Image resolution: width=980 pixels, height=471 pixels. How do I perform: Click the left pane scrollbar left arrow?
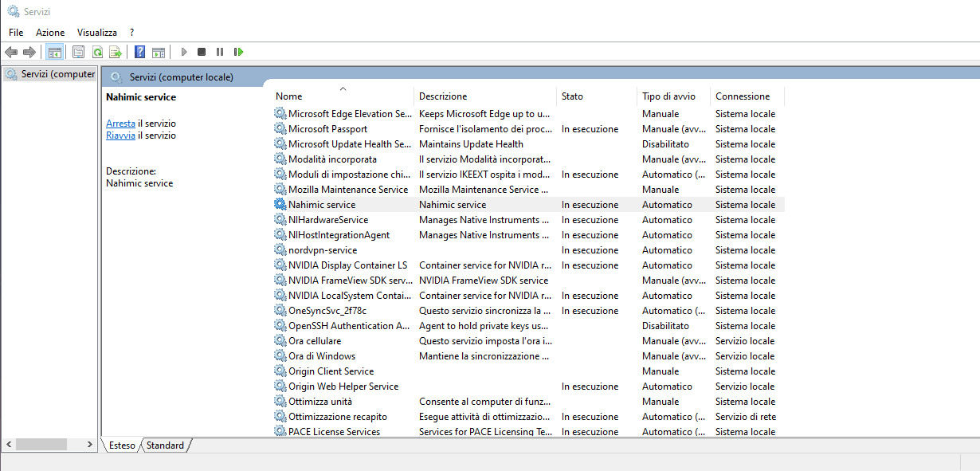tap(9, 444)
